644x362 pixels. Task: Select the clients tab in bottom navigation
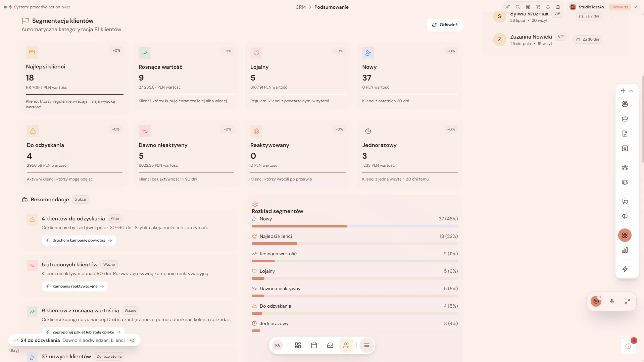coord(346,345)
